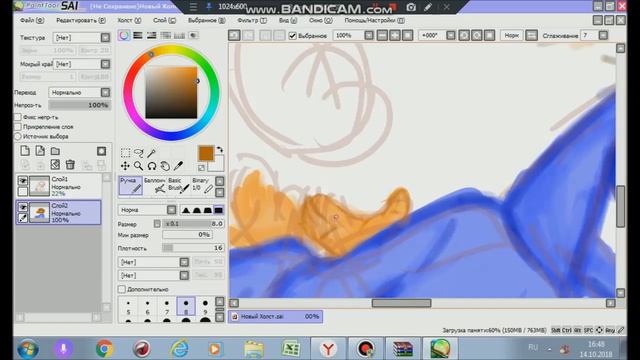This screenshot has height=360, width=640.
Task: Open second [Нет] brush texture dropdown
Action: click(x=184, y=276)
